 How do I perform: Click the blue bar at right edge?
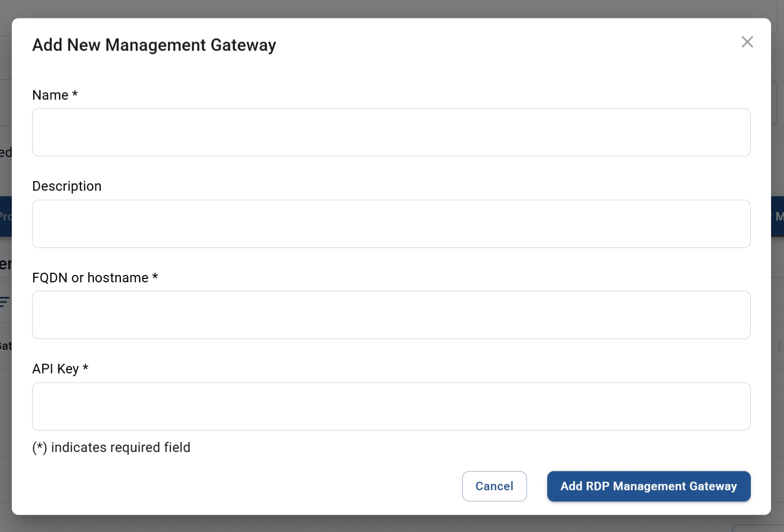778,217
